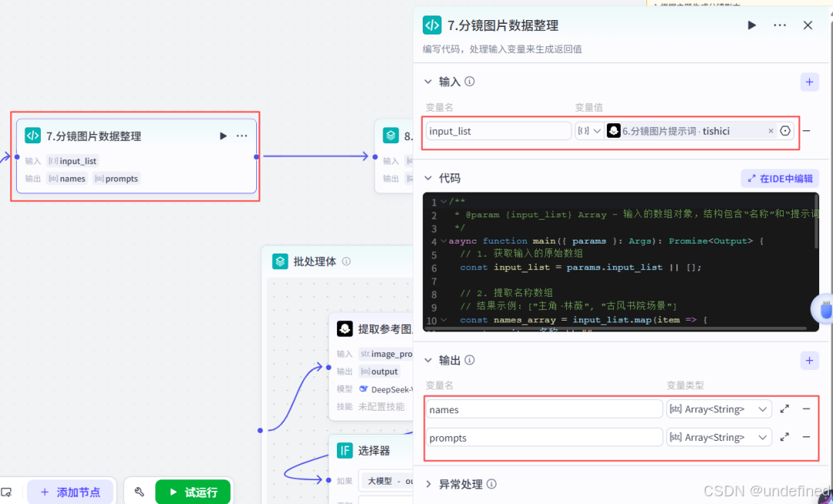Open more options via the ... icon
Screen dimensions: 833x504
click(x=779, y=25)
